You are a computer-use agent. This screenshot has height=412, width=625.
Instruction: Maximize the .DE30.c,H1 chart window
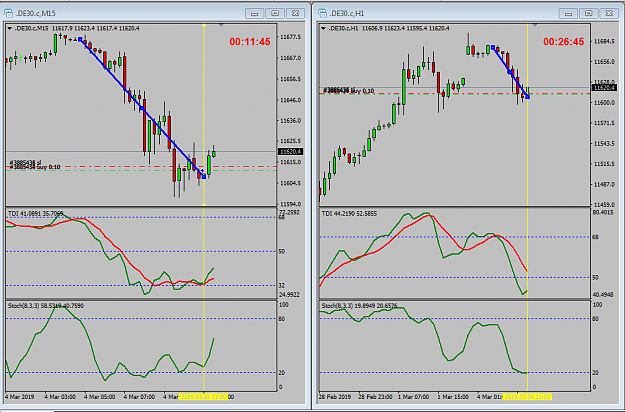(x=589, y=14)
